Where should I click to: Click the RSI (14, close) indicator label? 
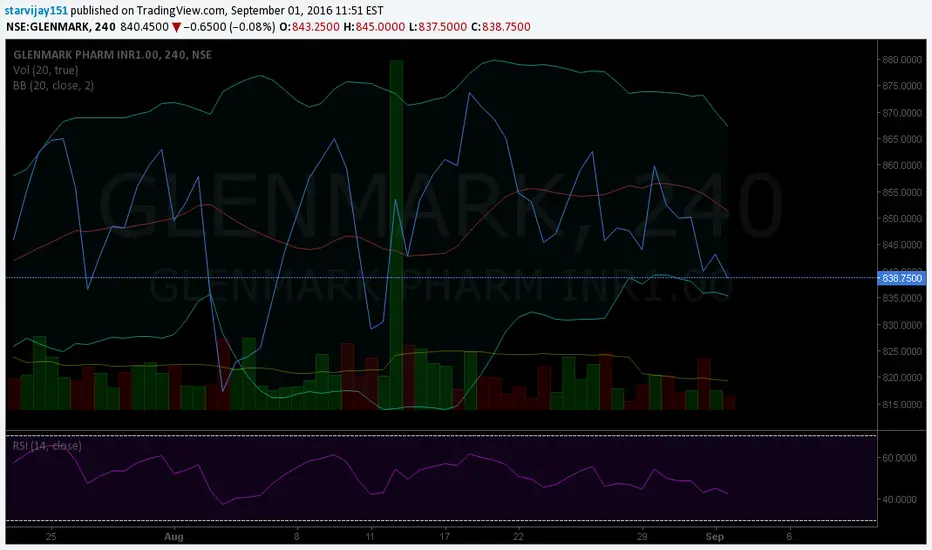[x=47, y=446]
